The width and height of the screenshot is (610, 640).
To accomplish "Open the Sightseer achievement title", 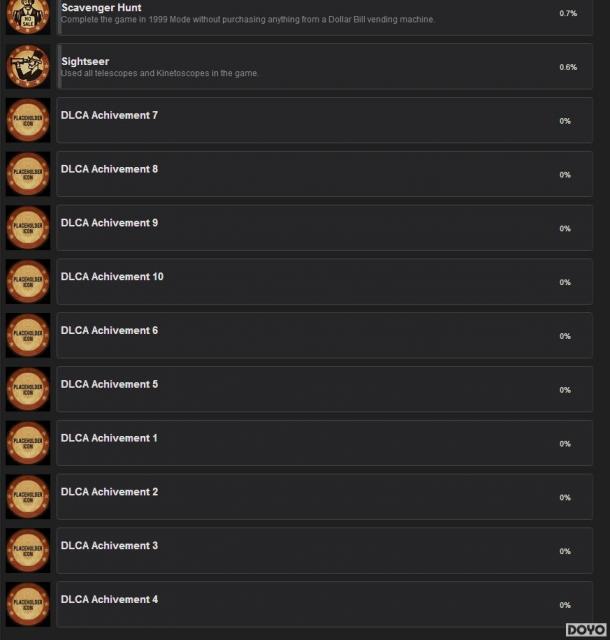I will pyautogui.click(x=85, y=62).
